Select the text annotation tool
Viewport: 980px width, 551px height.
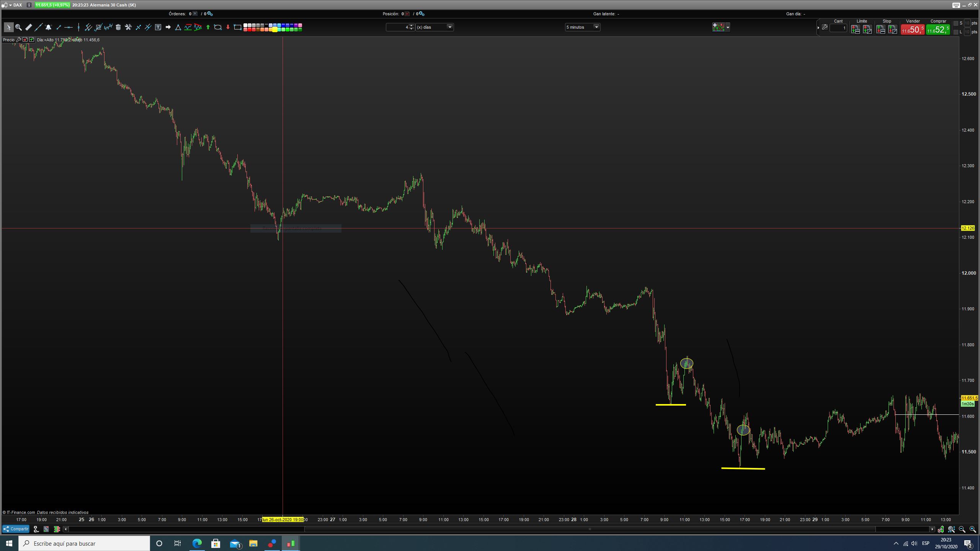coord(158,27)
